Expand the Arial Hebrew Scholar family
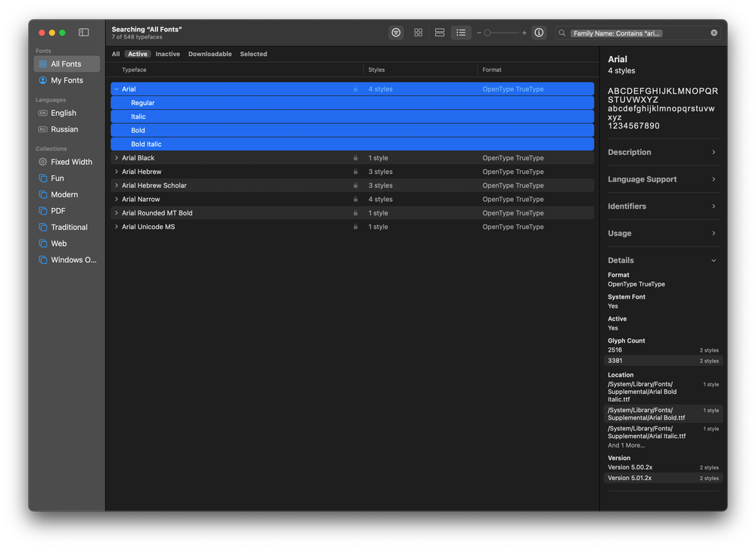Screen dimensions: 756x549 [117, 185]
